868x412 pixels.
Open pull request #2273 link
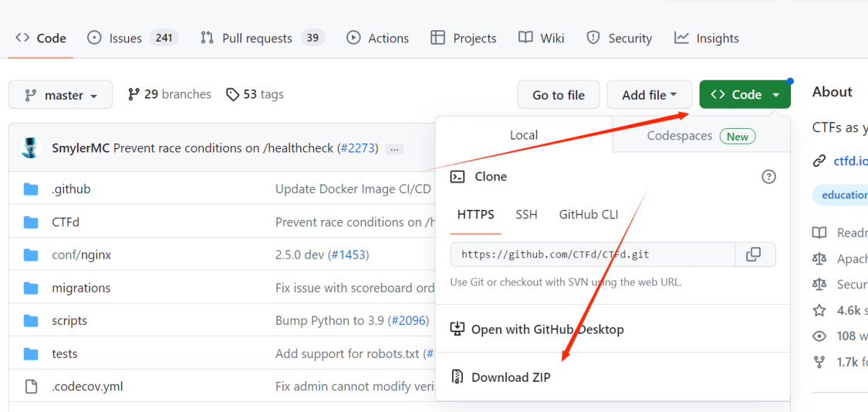point(357,148)
